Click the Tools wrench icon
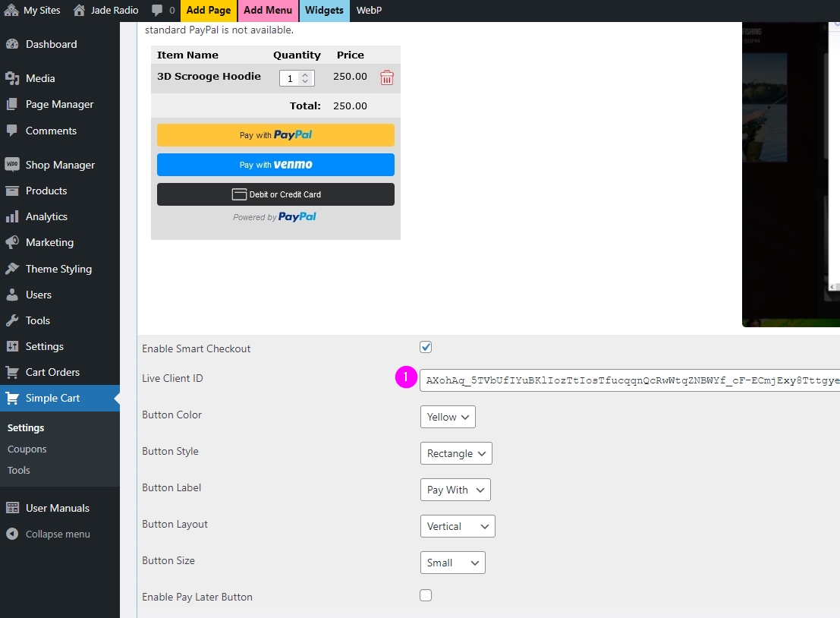The height and width of the screenshot is (618, 840). click(x=12, y=320)
